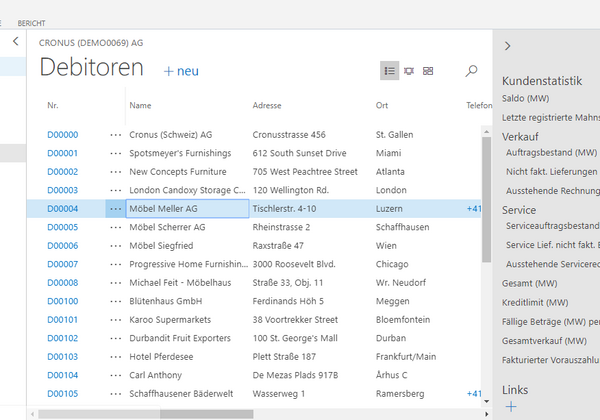Screen dimensions: 600x420
Task: Sort by the Name column header
Action: click(x=140, y=105)
